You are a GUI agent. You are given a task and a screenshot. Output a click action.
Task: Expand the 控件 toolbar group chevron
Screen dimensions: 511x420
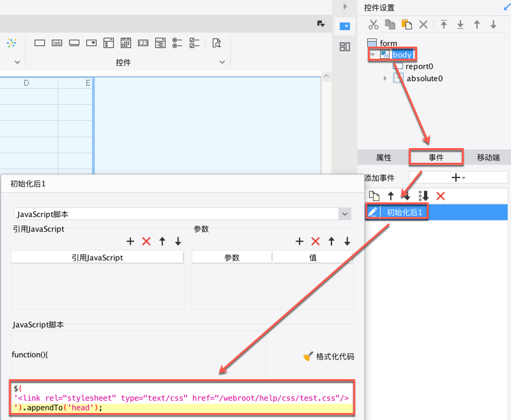tap(222, 62)
